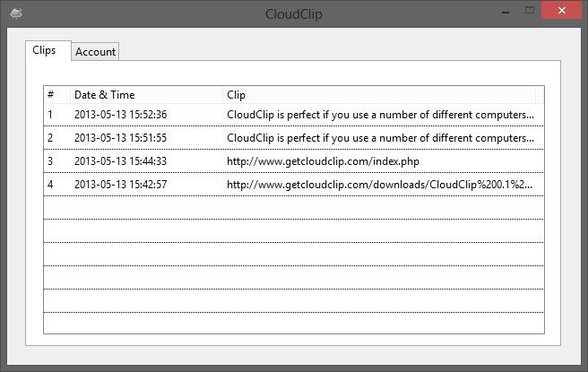This screenshot has height=372, width=588.
Task: Click the CloudClip cloud icon in title bar
Action: pos(16,13)
